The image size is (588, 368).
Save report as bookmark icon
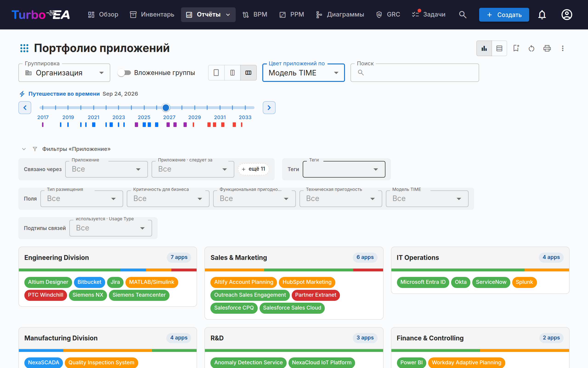click(516, 48)
